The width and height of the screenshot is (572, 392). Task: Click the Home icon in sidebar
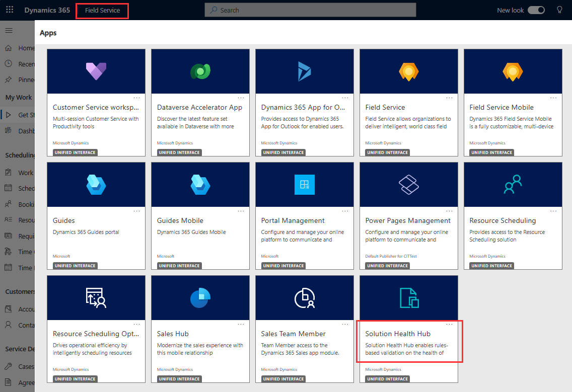coord(9,48)
